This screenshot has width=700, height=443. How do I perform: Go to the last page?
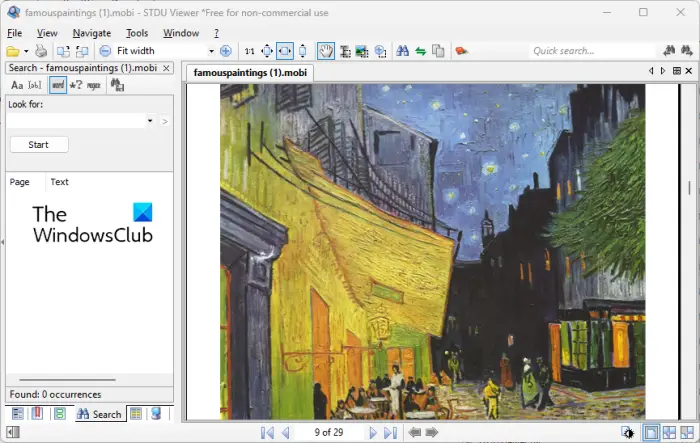coord(391,432)
